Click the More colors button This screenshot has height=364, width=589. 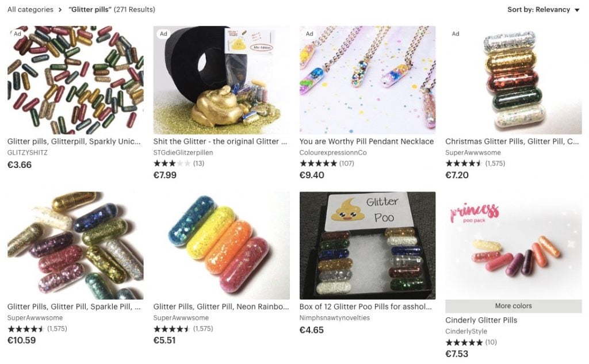click(x=514, y=306)
